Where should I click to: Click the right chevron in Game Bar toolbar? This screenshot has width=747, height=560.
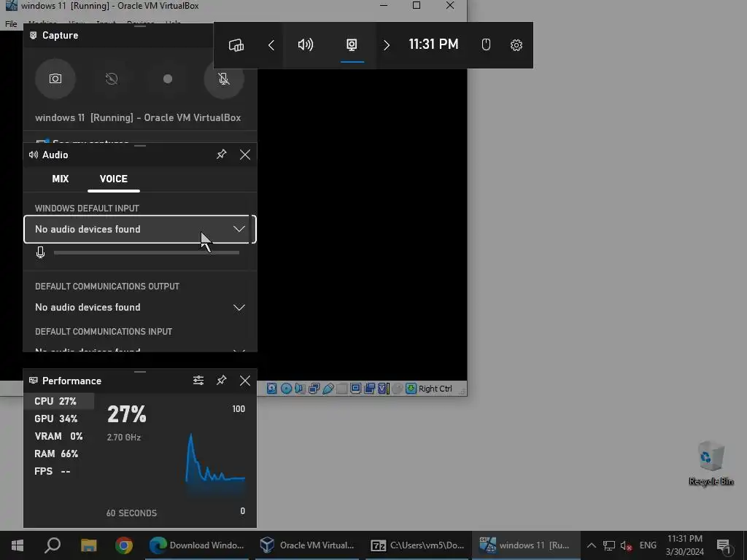click(387, 45)
